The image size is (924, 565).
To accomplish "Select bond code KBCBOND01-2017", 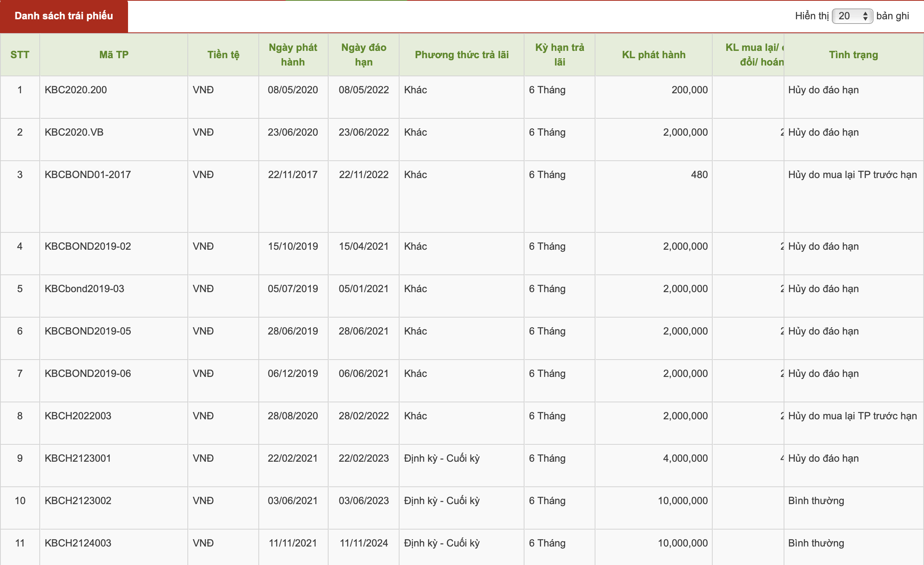I will coord(88,175).
